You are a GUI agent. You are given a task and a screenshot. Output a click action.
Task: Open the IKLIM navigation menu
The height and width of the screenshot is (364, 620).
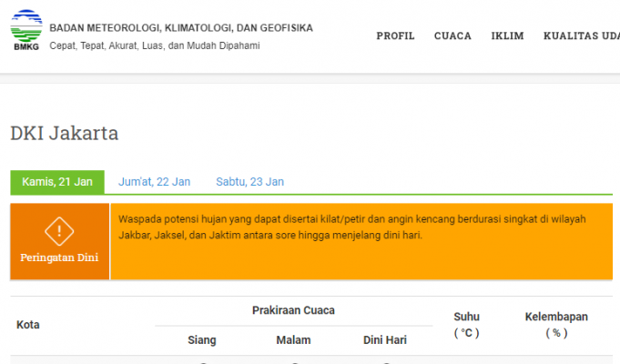(507, 36)
